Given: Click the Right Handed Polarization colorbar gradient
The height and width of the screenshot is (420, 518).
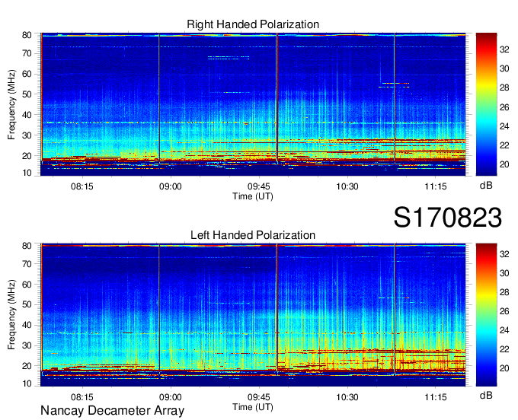Looking at the screenshot, I should coord(486,104).
